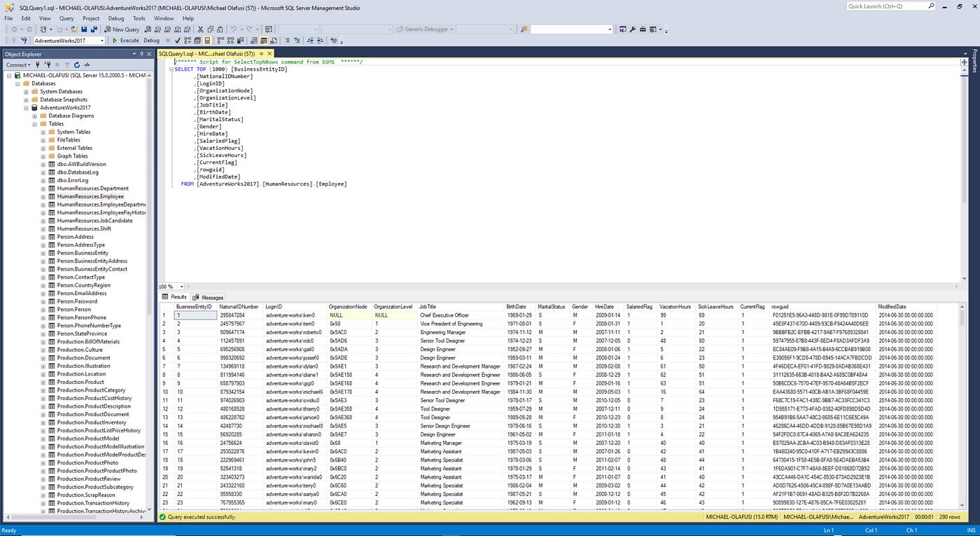980x536 pixels.
Task: Click the Paste clipboard icon
Action: 220,29
